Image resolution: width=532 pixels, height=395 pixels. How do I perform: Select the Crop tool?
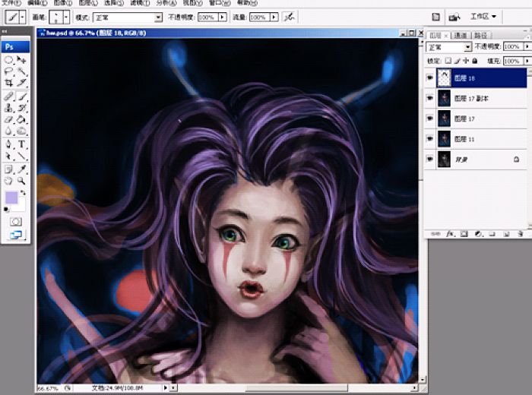click(8, 83)
